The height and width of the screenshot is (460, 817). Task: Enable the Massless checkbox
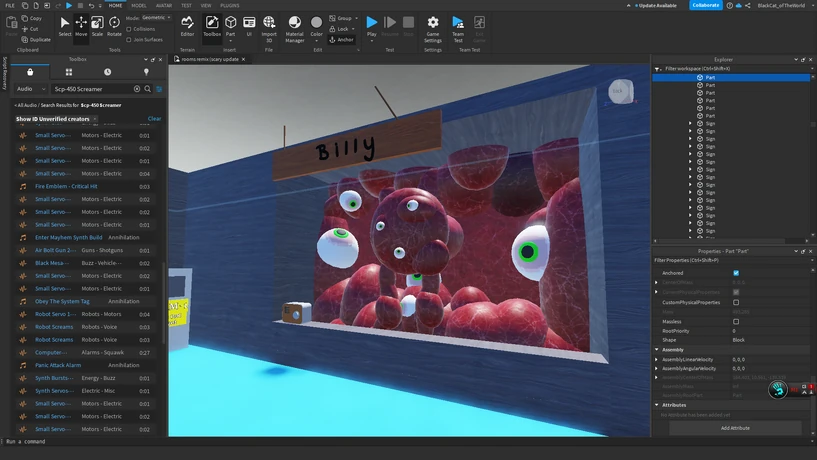click(x=736, y=321)
